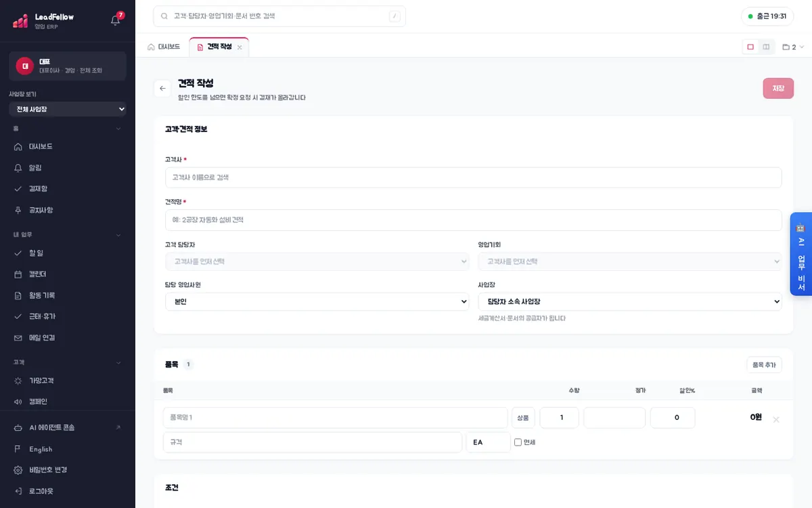
Task: Click the folder icon with count 2
Action: 786,47
